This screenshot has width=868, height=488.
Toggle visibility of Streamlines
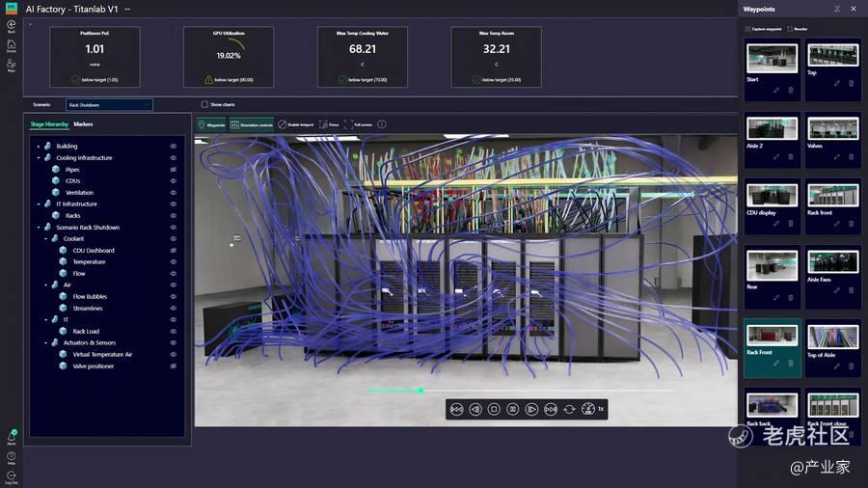click(174, 309)
